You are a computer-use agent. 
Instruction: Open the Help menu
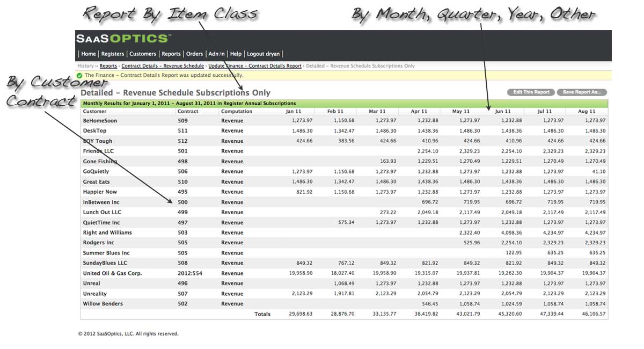(236, 54)
